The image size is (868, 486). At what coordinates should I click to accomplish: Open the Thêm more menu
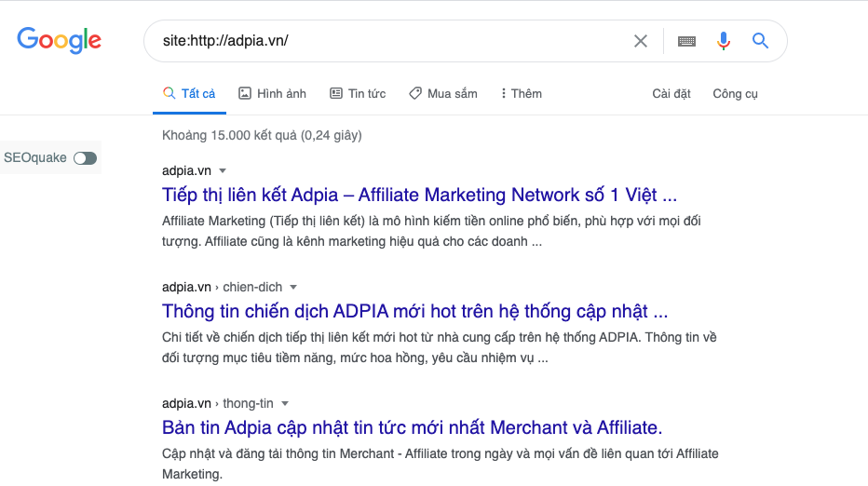(x=521, y=93)
